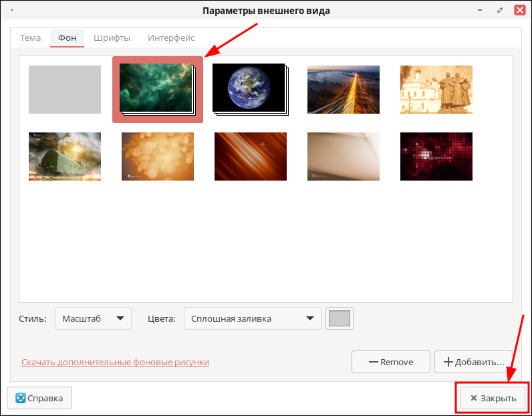Select the green nebula wallpaper thumbnail
The width and height of the screenshot is (532, 416).
[157, 89]
